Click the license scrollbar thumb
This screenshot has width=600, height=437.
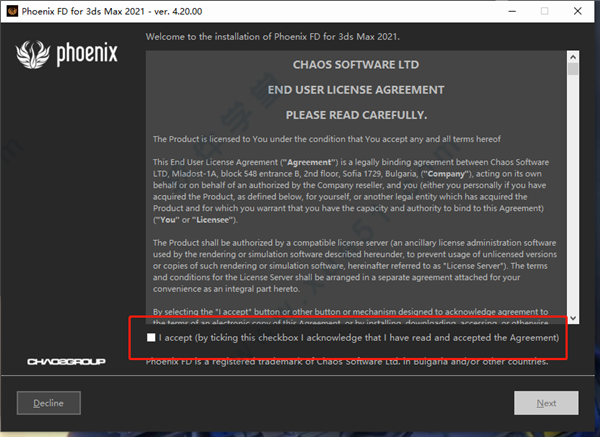tap(573, 69)
